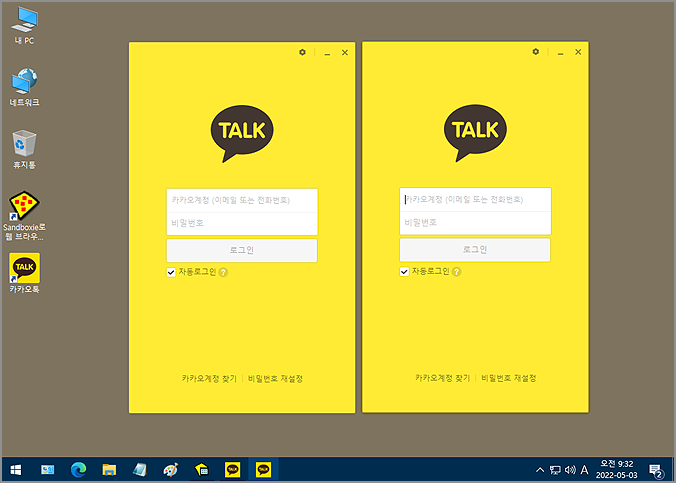This screenshot has width=676, height=483.
Task: Click password field in right KakaoTalk window
Action: (475, 223)
